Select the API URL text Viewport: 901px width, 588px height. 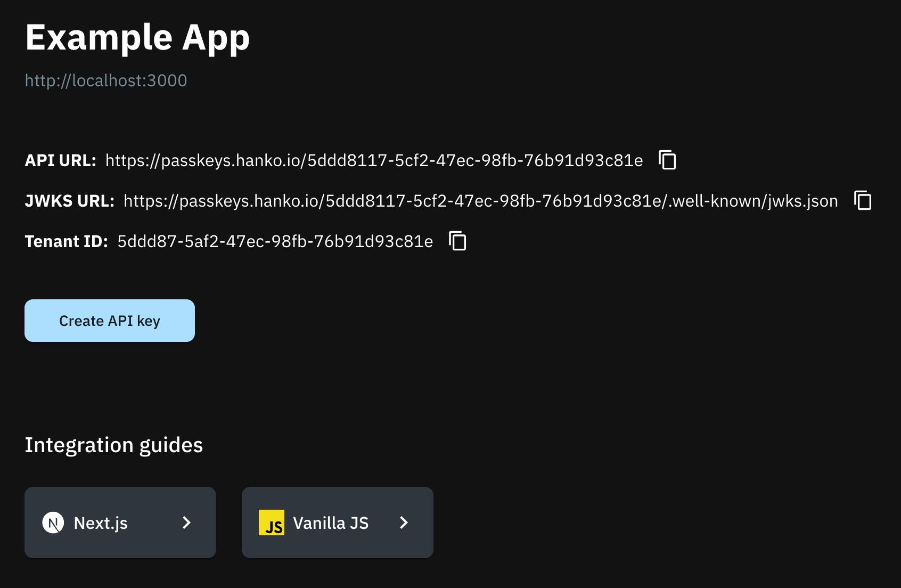click(x=373, y=160)
